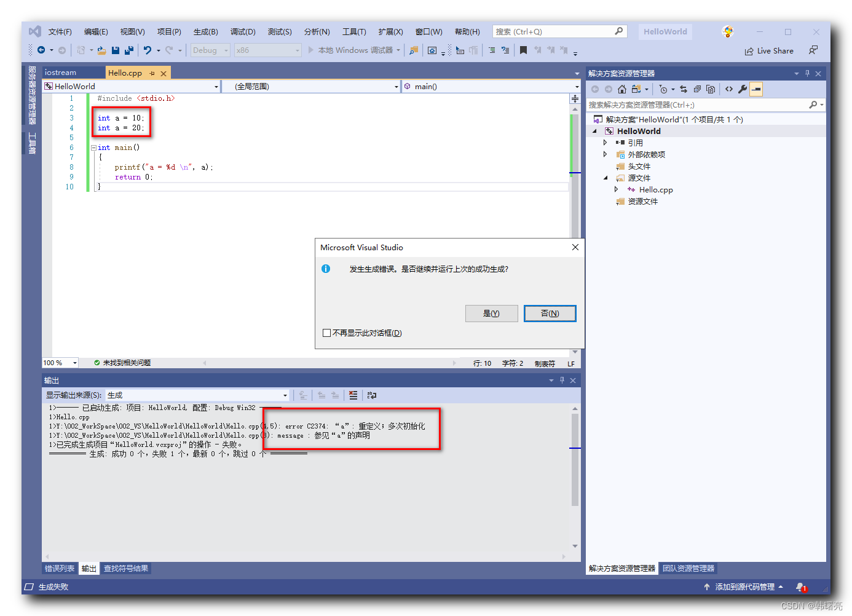
Task: Pin the Output panel with the pushpin icon
Action: 562,381
